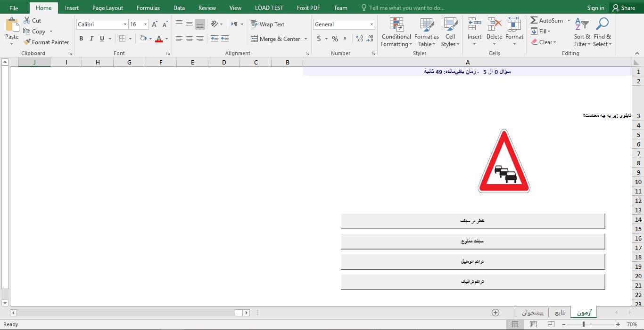This screenshot has width=644, height=330.
Task: Expand the General number format dropdown
Action: point(372,24)
